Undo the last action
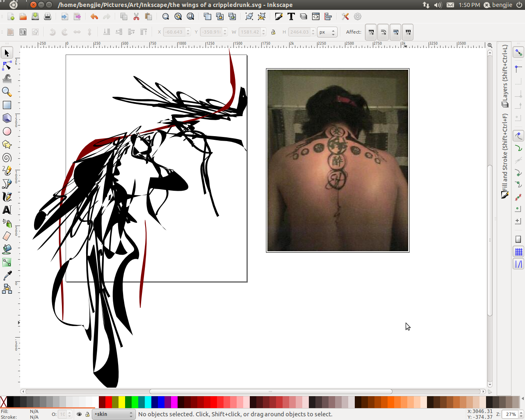The height and width of the screenshot is (420, 525). click(x=94, y=16)
